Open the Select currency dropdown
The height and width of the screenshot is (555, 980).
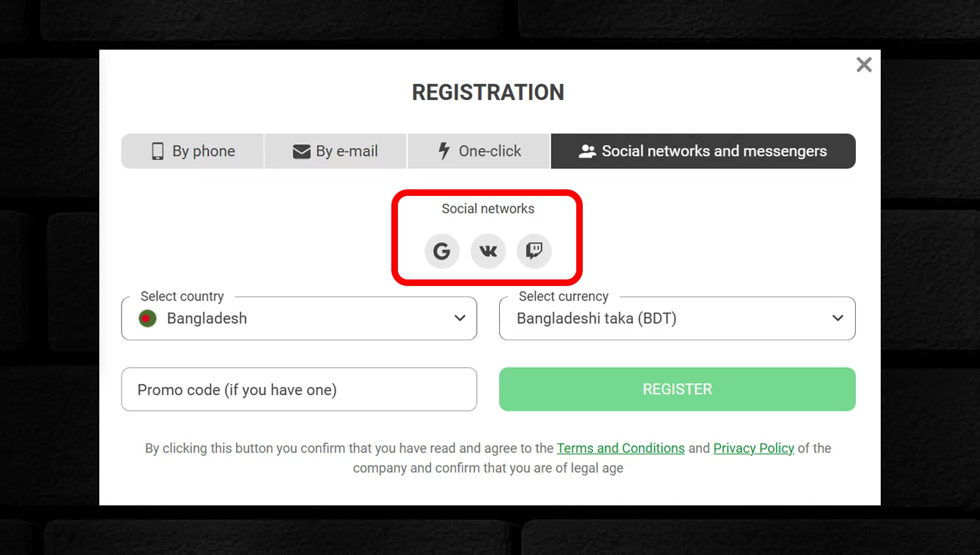pos(678,319)
